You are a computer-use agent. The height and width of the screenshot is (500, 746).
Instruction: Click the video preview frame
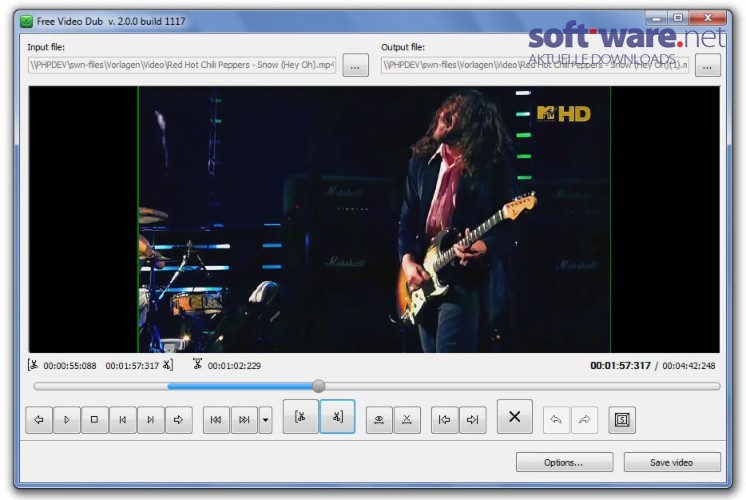374,219
